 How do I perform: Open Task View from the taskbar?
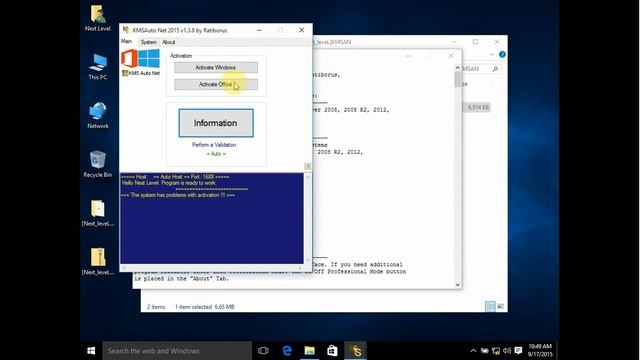(x=263, y=351)
